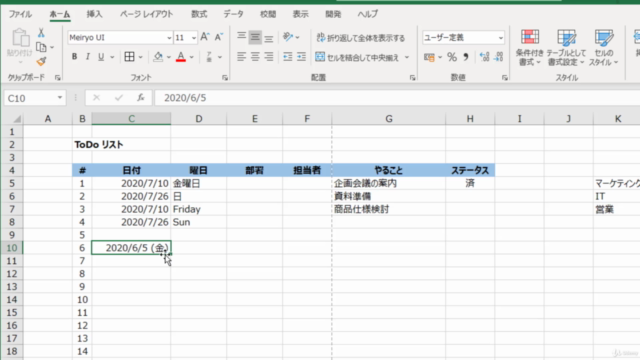This screenshot has height=360, width=640.
Task: Increase font size with large A icon
Action: 205,37
